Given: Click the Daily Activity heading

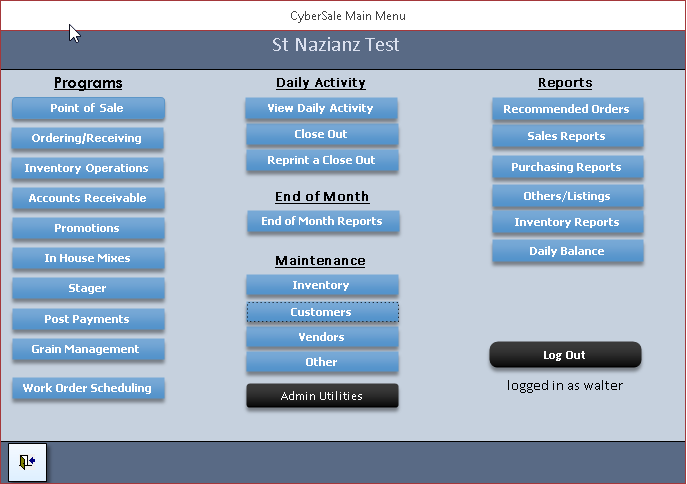Looking at the screenshot, I should pyautogui.click(x=321, y=83).
